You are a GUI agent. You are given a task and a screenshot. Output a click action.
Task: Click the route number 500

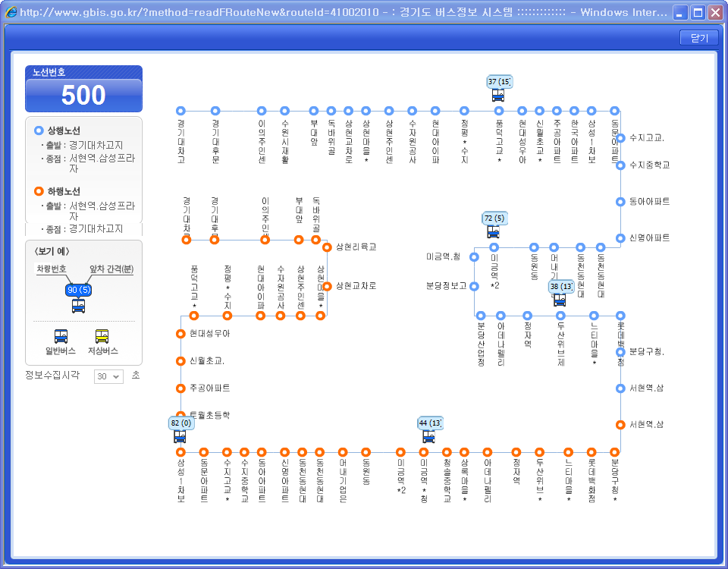[x=83, y=95]
